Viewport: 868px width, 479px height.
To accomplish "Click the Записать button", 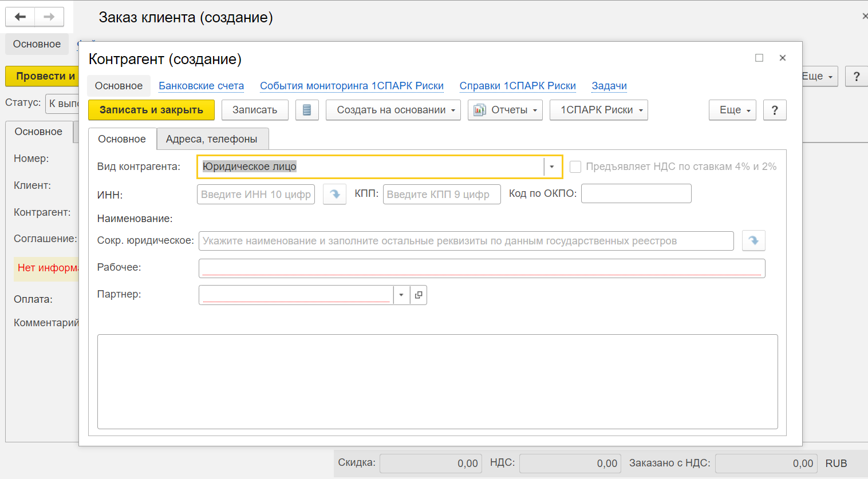I will point(255,110).
